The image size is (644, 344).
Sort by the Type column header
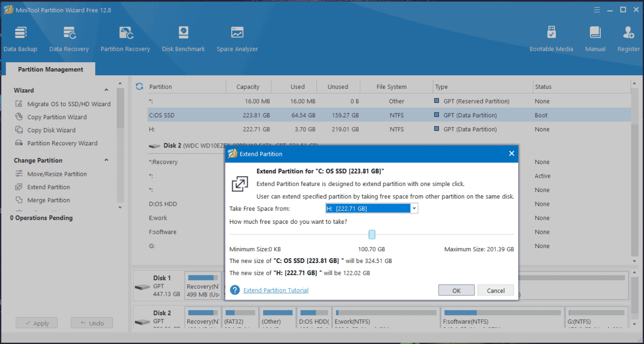click(482, 86)
